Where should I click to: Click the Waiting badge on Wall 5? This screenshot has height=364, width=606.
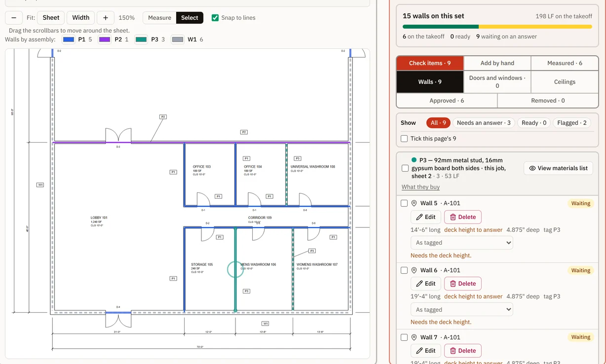(581, 203)
